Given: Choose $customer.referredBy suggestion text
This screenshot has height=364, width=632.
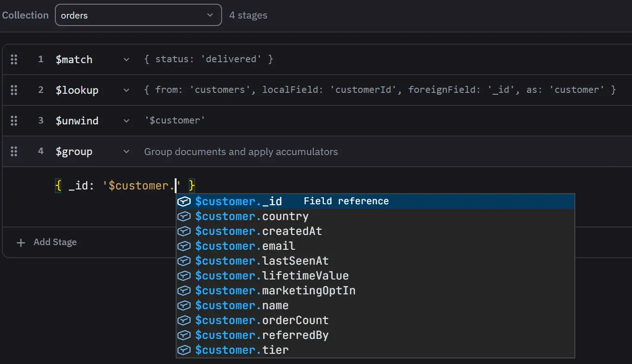Looking at the screenshot, I should click(262, 335).
